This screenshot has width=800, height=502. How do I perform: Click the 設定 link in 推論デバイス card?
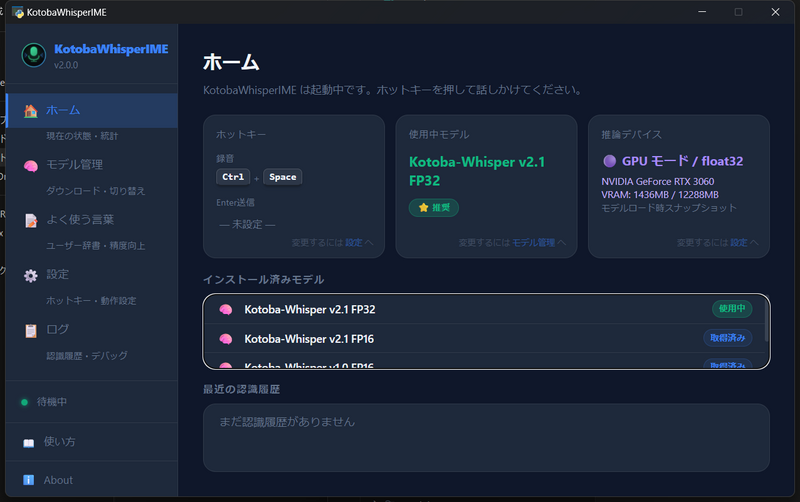click(x=738, y=242)
